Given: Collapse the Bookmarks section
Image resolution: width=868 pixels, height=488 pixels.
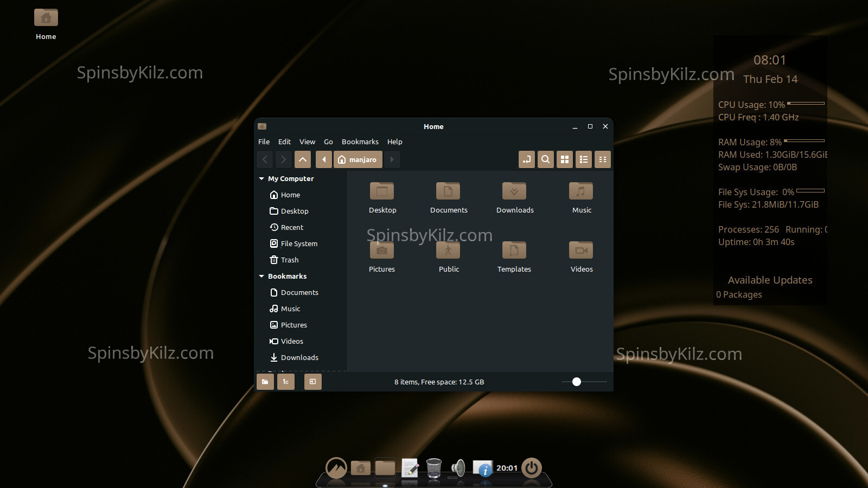Looking at the screenshot, I should click(261, 277).
